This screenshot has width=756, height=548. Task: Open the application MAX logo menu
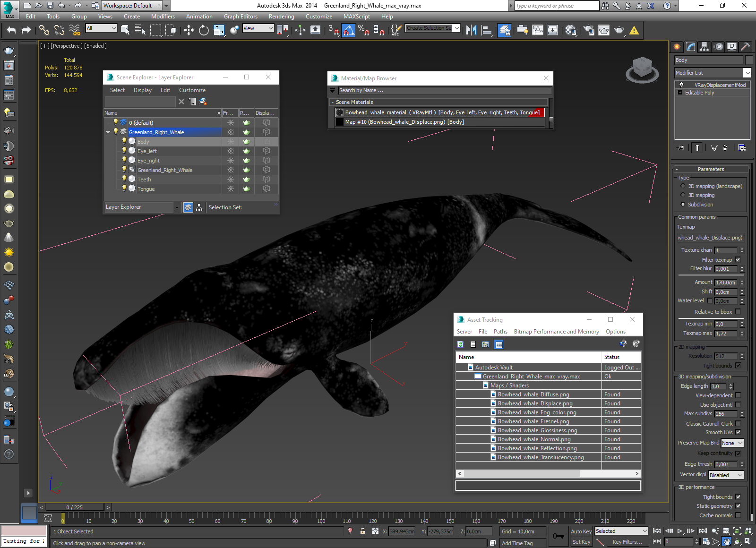(x=9, y=9)
